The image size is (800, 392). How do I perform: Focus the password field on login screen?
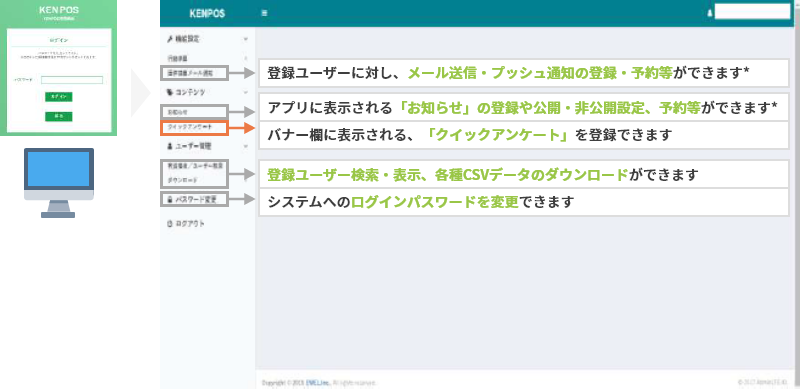(x=72, y=80)
